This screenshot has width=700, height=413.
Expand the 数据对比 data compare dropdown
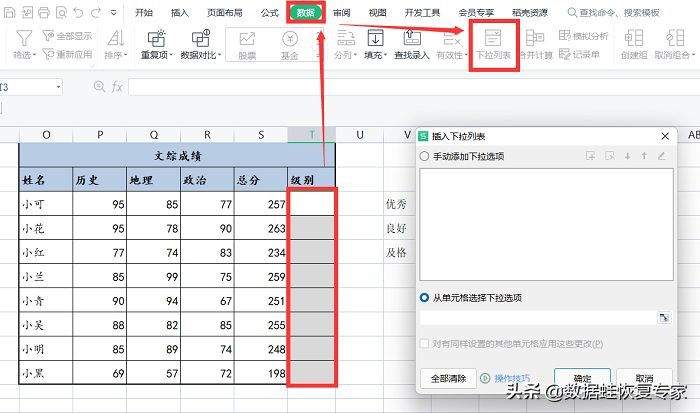point(220,55)
